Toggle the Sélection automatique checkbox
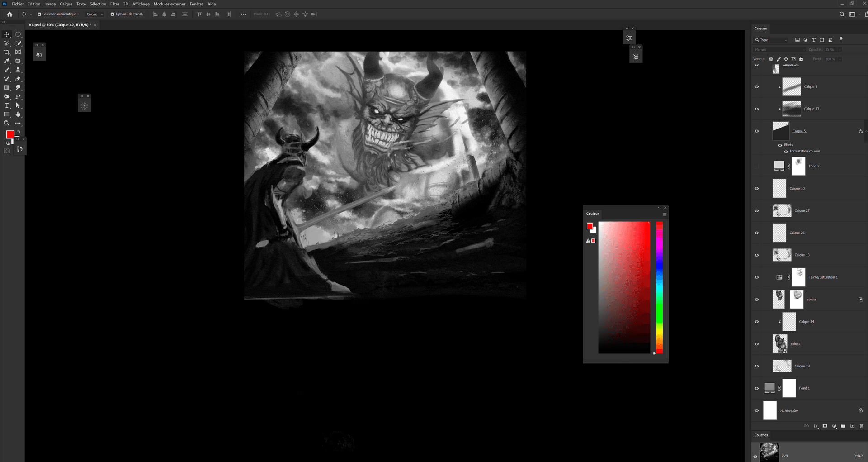 point(39,14)
